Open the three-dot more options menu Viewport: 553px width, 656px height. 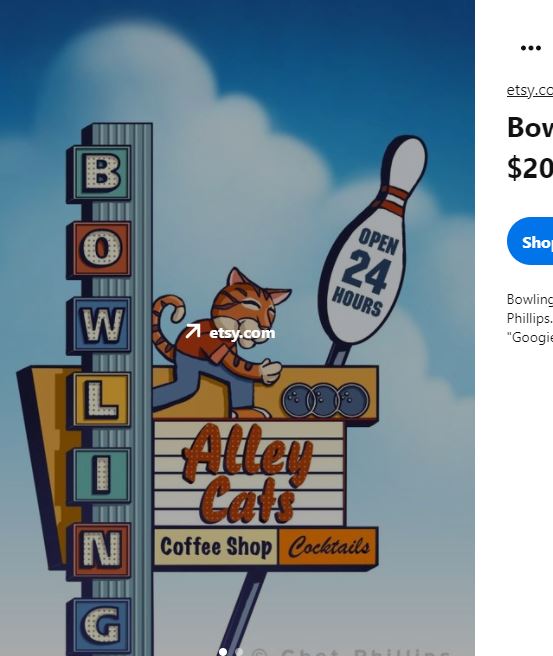pos(530,48)
